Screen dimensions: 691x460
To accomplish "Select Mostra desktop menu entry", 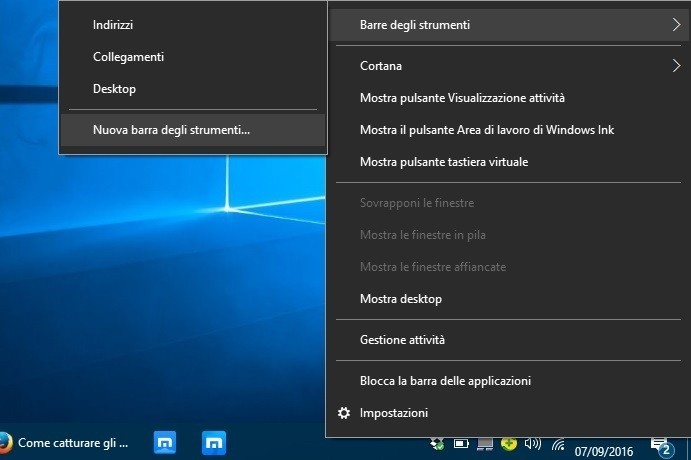I will (x=400, y=299).
